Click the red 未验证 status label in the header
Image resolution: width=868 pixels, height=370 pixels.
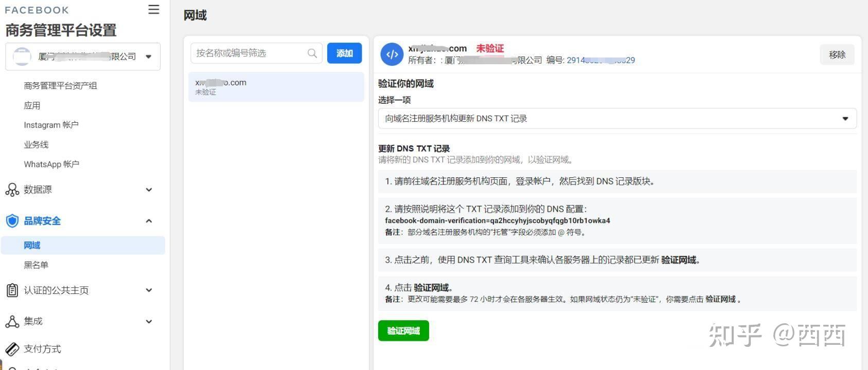click(490, 48)
